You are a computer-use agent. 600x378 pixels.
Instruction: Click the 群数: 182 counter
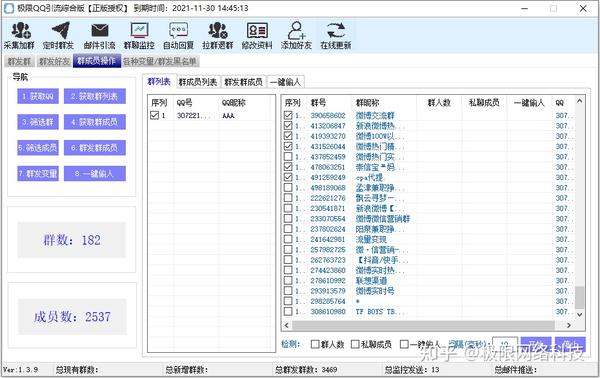click(x=72, y=240)
